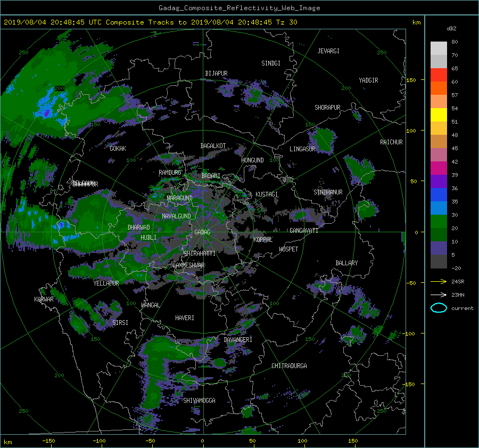Click the YADGIR city label
Viewport: 479px width, 448px height.
[368, 80]
